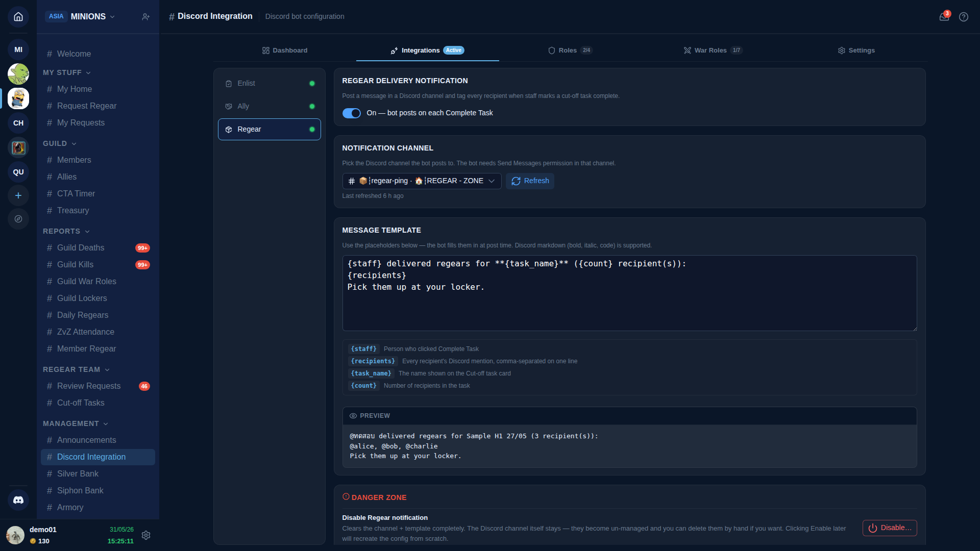
Task: Insert the {recipients} placeholder chip
Action: click(x=373, y=361)
